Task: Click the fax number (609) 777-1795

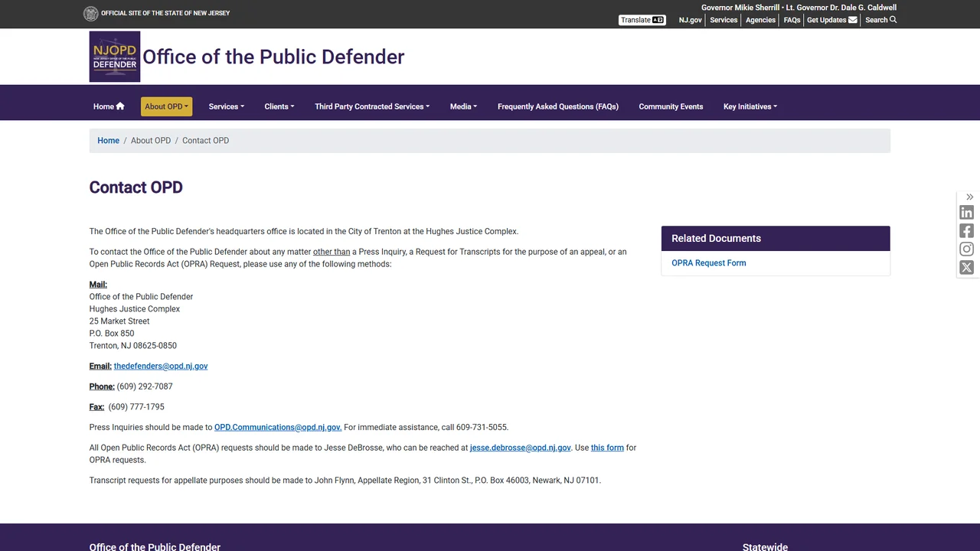Action: point(136,407)
